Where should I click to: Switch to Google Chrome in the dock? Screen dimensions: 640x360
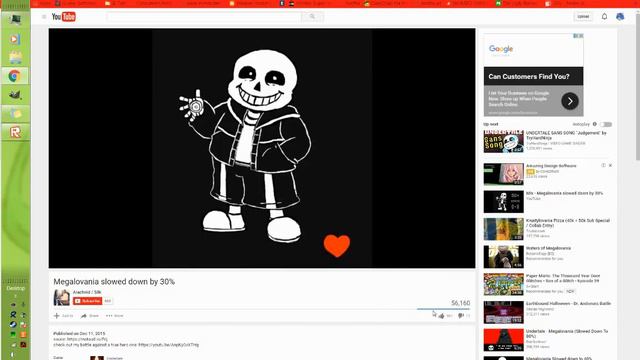point(15,76)
